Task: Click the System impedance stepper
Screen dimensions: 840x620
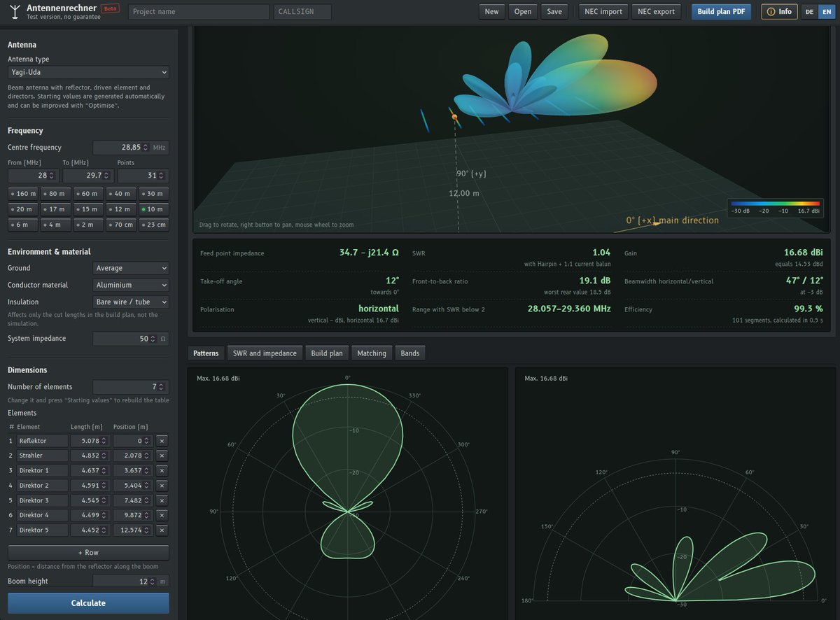Action: click(153, 339)
